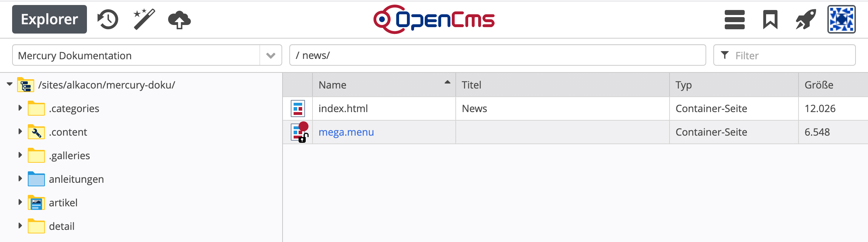This screenshot has width=868, height=242.
Task: Select .categories in the tree
Action: (x=74, y=109)
